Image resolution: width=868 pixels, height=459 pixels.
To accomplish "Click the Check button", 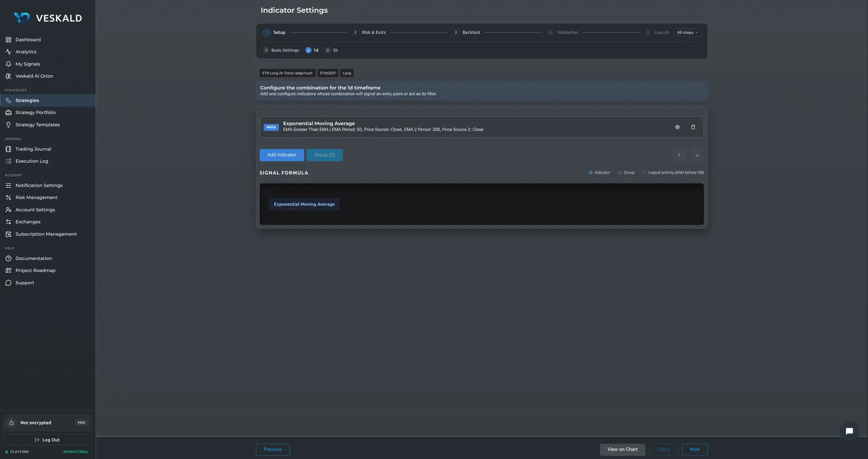I will click(663, 450).
